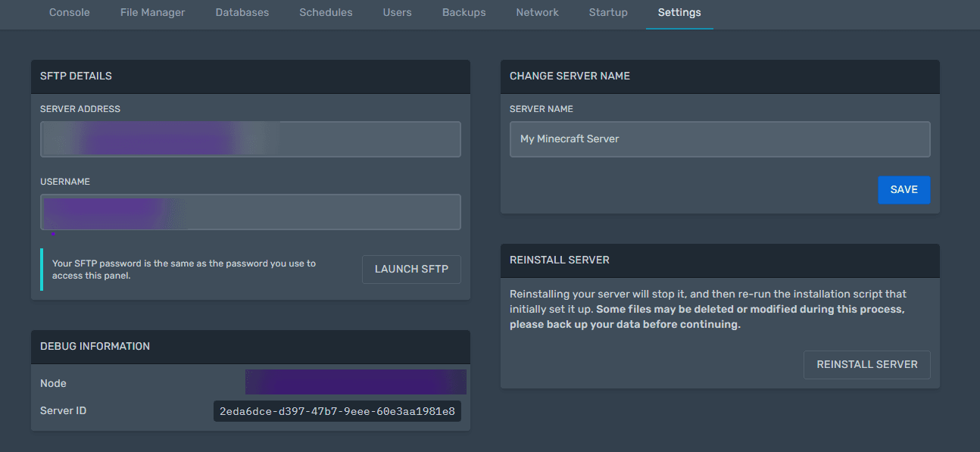Open the Backups tab
Image resolution: width=980 pixels, height=452 pixels.
pos(463,13)
